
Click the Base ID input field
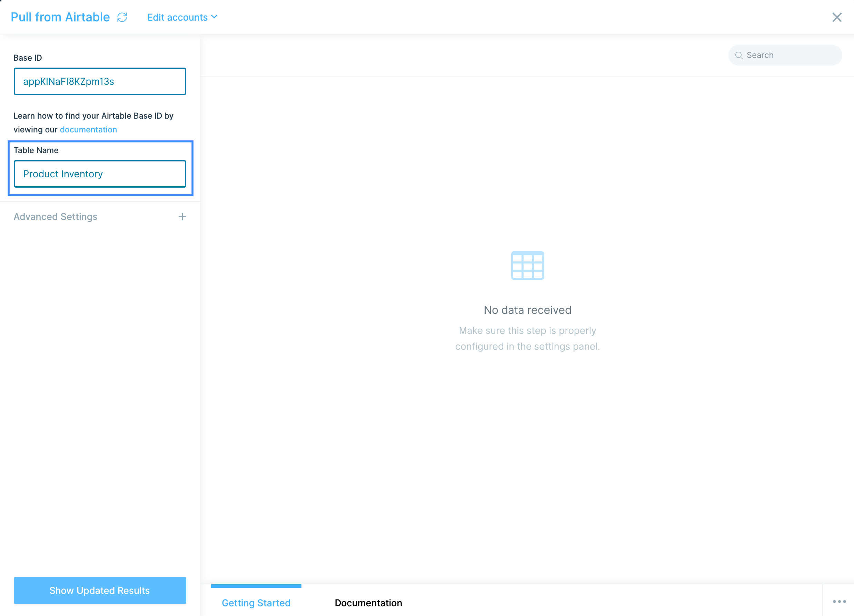pyautogui.click(x=100, y=81)
